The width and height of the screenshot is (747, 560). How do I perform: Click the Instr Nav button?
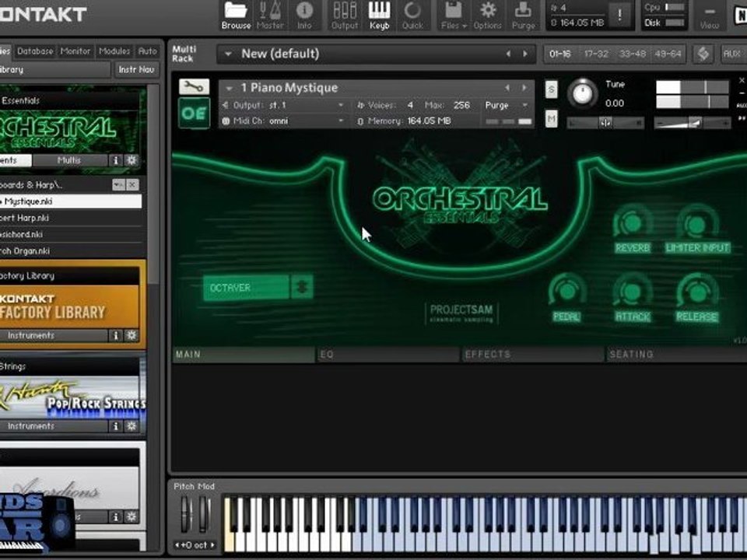point(136,69)
